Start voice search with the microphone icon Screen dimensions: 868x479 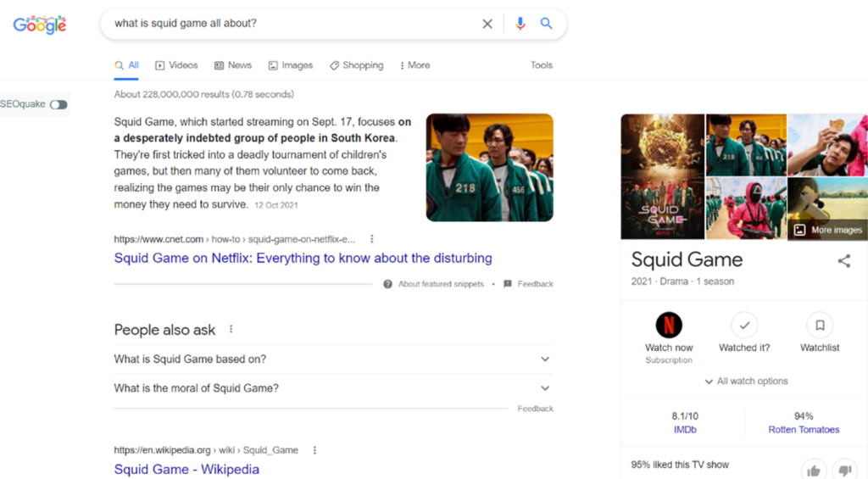520,23
